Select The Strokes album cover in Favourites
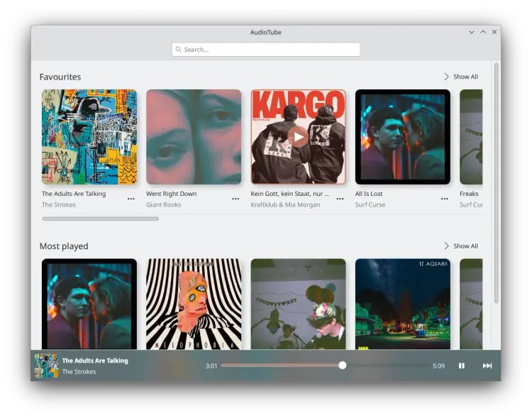Image resolution: width=532 pixels, height=418 pixels. [x=89, y=137]
